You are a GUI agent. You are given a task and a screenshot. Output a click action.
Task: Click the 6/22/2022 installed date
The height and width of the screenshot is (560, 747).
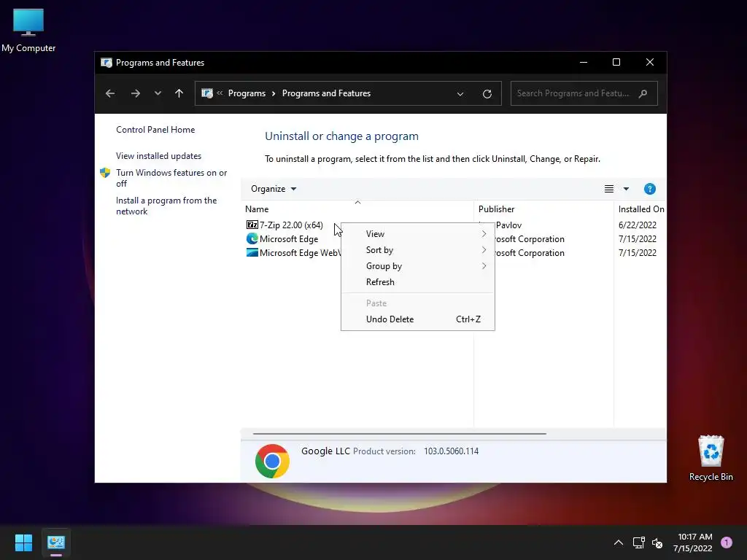click(638, 225)
